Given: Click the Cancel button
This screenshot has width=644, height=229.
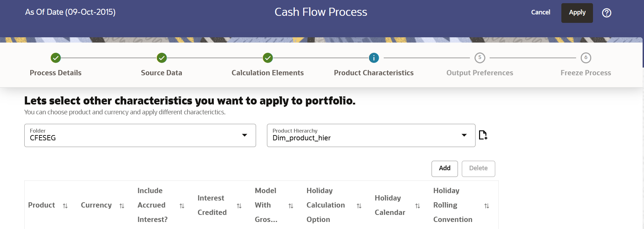Looking at the screenshot, I should click(x=541, y=12).
